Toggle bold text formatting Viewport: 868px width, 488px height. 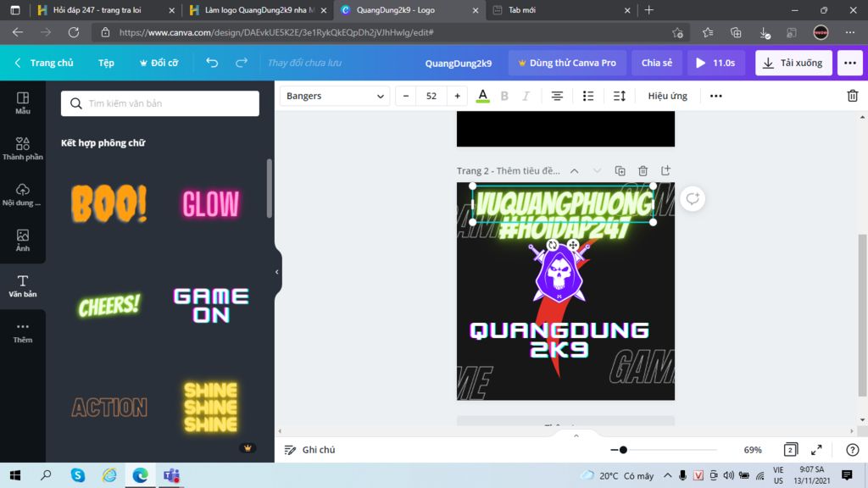(x=504, y=96)
